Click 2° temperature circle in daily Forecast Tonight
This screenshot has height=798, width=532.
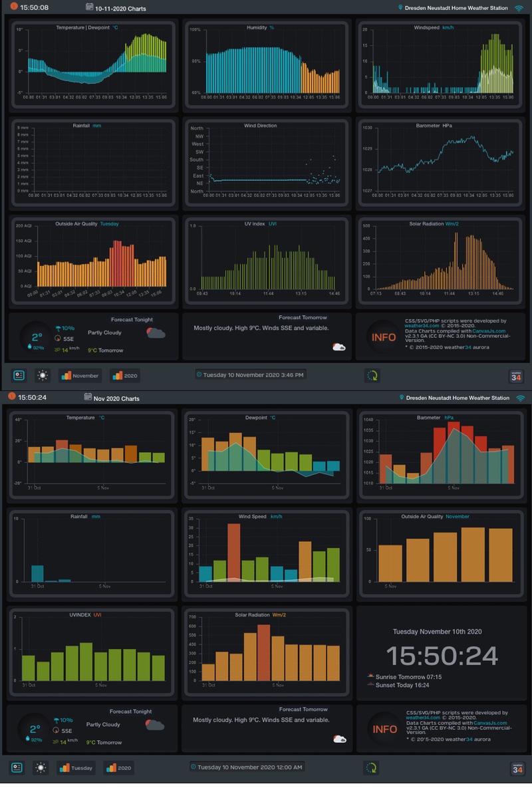click(x=37, y=338)
